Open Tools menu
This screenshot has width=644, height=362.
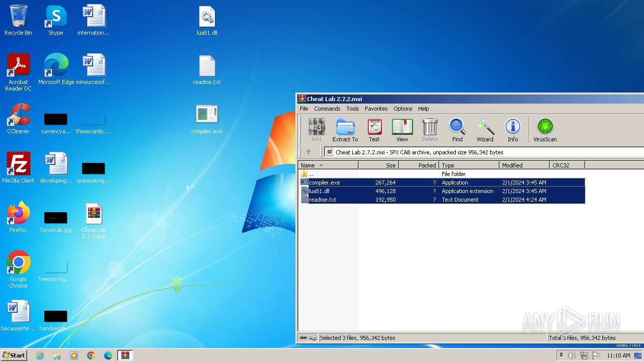coord(353,109)
